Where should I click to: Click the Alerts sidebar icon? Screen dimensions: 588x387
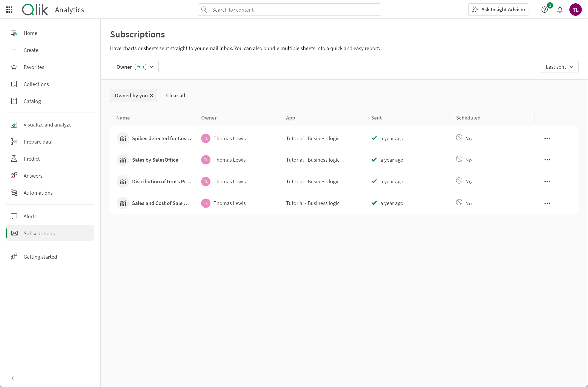(x=14, y=216)
